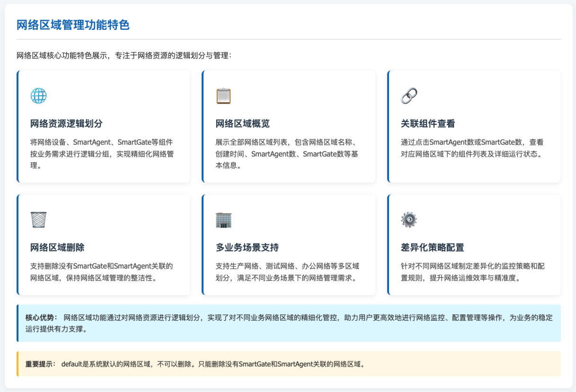
Task: Click the office building icon for 多业务场景支持
Action: (x=223, y=220)
